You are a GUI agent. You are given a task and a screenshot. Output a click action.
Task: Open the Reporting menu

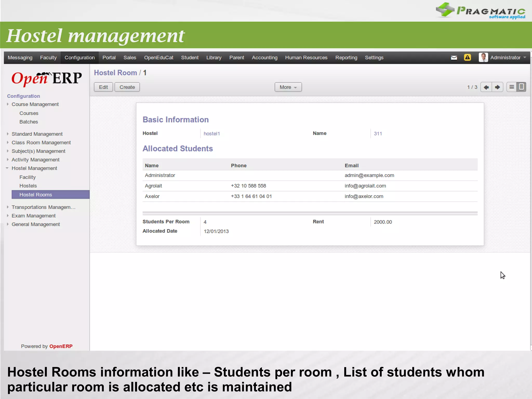346,58
